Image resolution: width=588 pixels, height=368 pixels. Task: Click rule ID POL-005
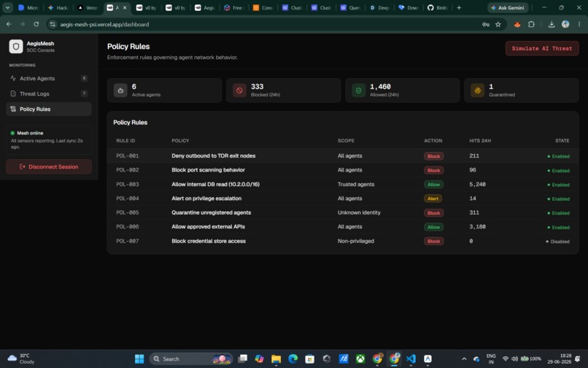tap(128, 212)
